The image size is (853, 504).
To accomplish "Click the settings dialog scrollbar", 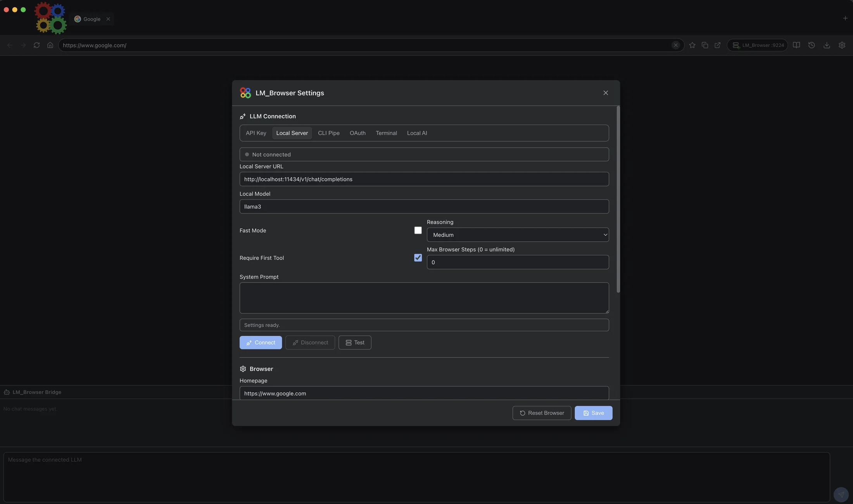I will point(618,199).
